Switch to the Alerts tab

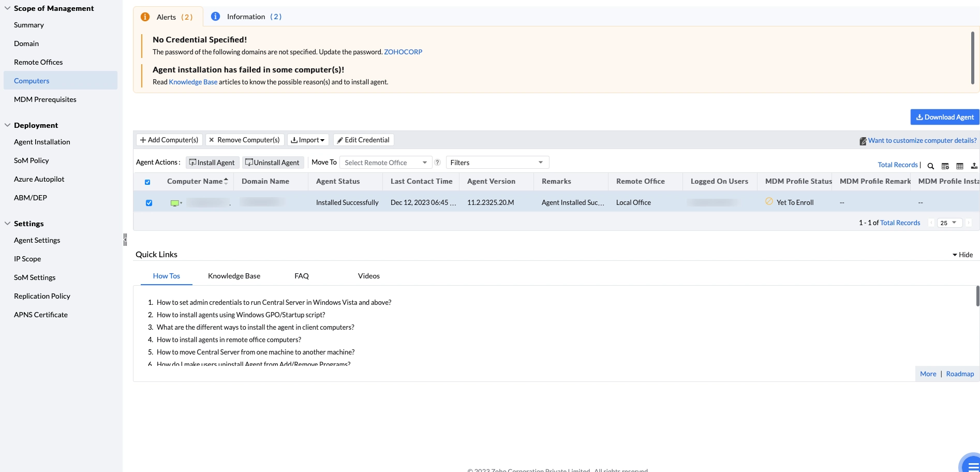(x=168, y=17)
